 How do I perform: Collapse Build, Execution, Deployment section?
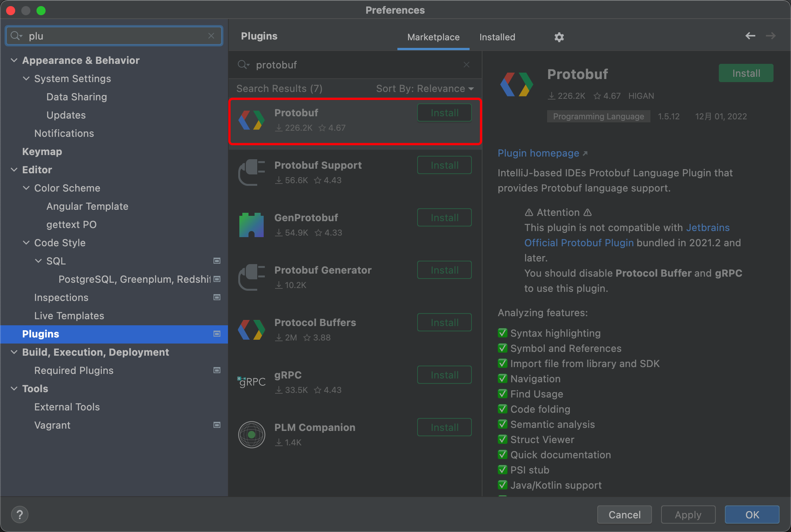pyautogui.click(x=14, y=352)
